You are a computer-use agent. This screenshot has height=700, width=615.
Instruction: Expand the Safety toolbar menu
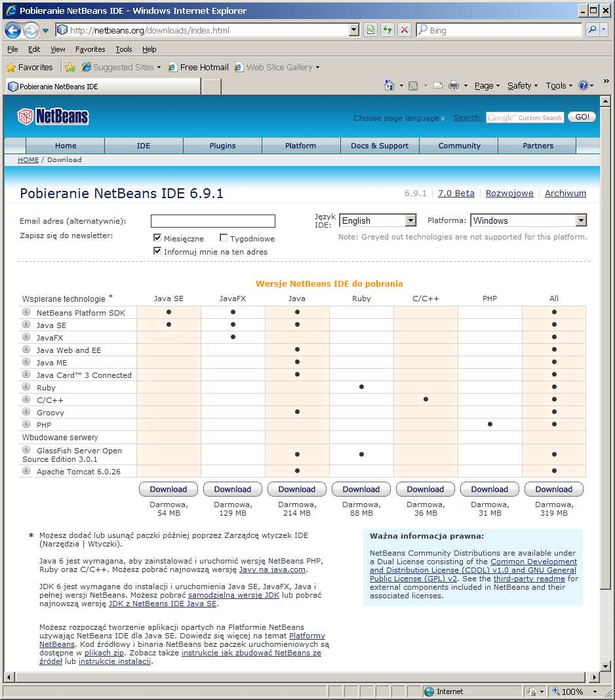523,86
